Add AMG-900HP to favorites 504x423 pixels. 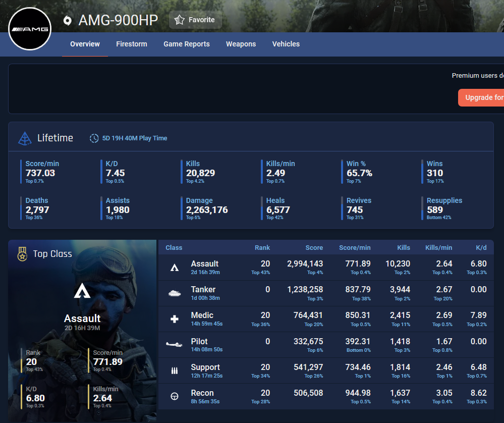(195, 20)
